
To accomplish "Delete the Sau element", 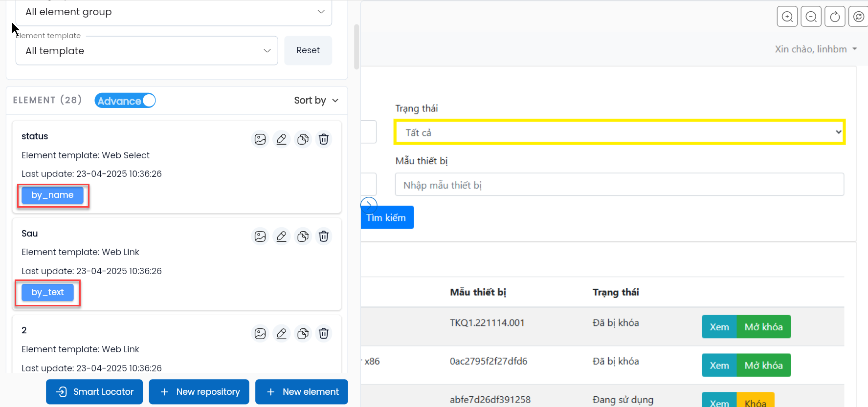I will pos(324,236).
